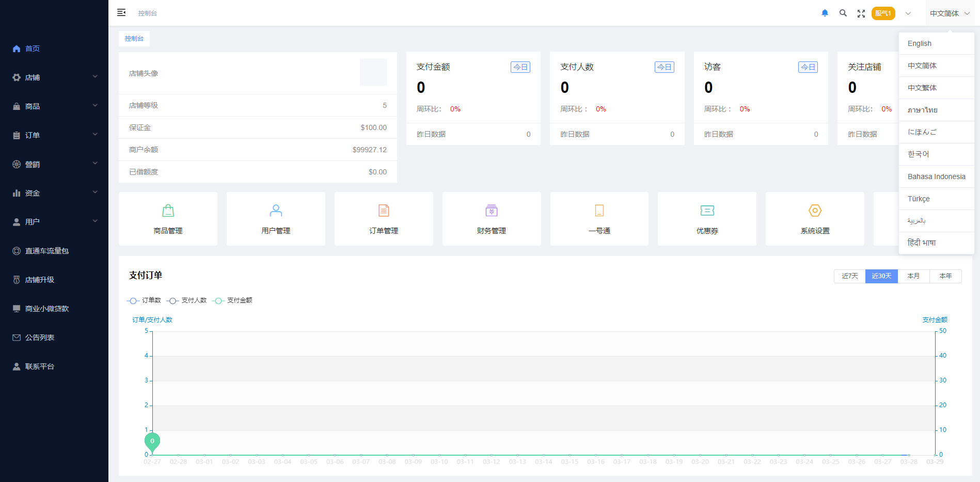
Task: Go to 直通车流量包 page
Action: coord(46,251)
